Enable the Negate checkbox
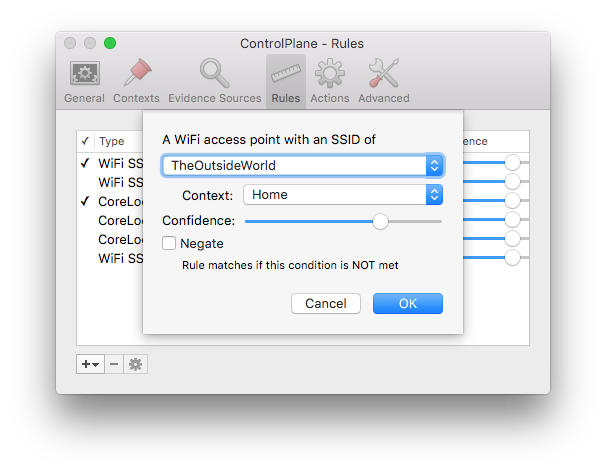Screen dimensions: 606x474 (169, 243)
